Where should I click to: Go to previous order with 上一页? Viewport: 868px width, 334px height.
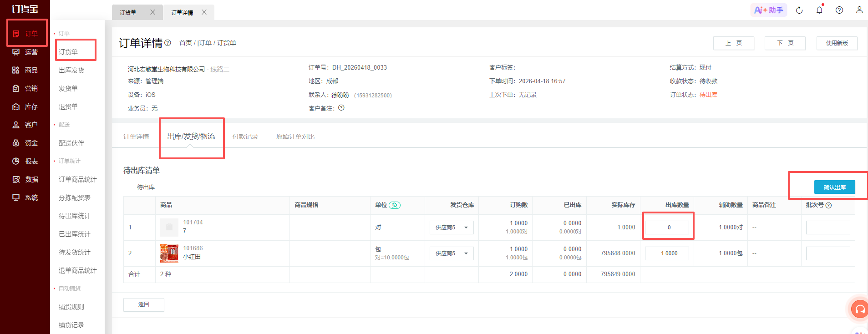pos(734,43)
